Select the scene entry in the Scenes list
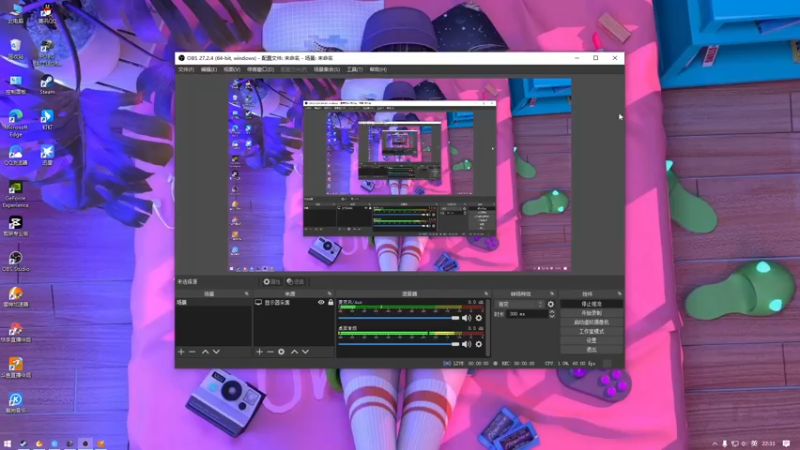 coord(213,303)
